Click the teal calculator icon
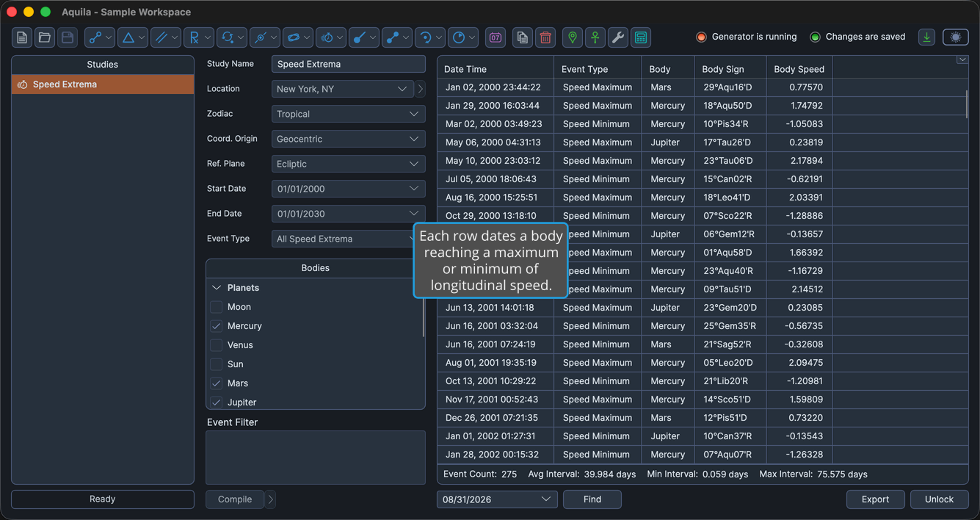The width and height of the screenshot is (980, 520). pos(641,37)
